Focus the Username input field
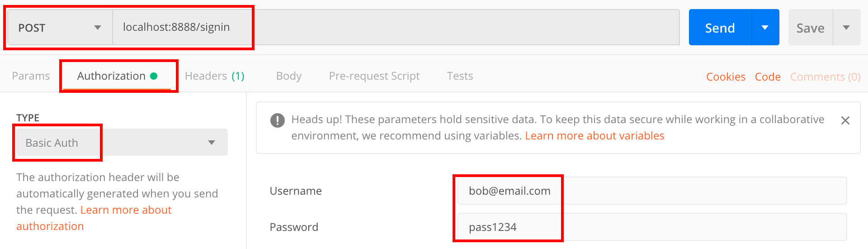The image size is (868, 249). click(651, 191)
